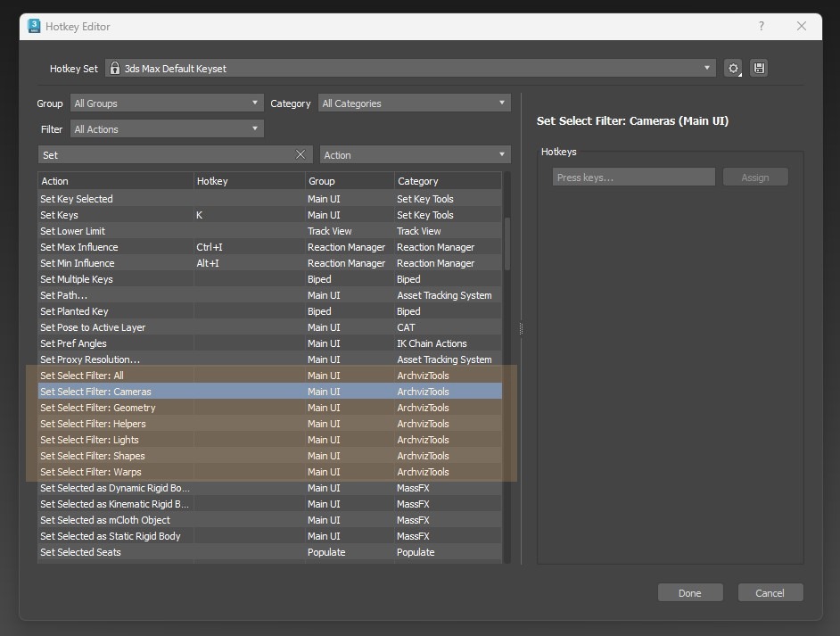Viewport: 840px width, 636px height.
Task: Open the hotkey set settings gear menu
Action: pyautogui.click(x=733, y=69)
